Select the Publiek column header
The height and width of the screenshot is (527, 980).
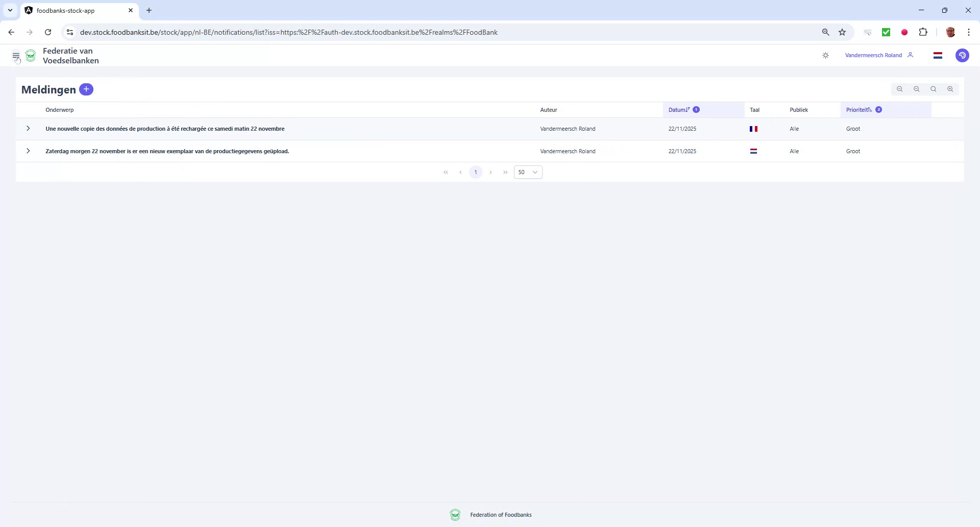click(x=798, y=109)
